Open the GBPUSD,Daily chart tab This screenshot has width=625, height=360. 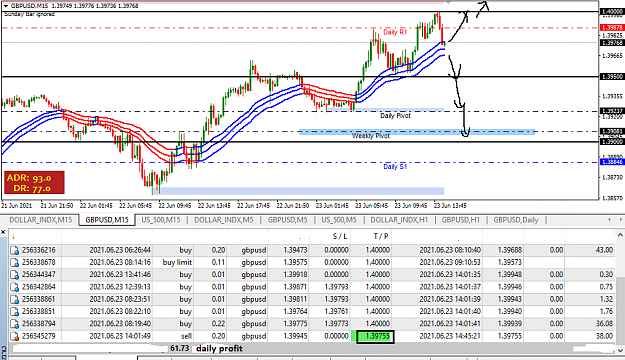[516, 220]
